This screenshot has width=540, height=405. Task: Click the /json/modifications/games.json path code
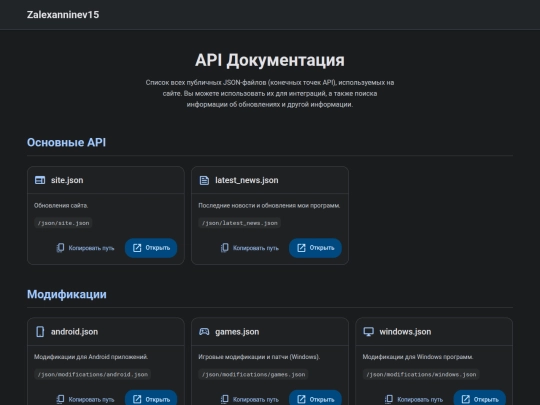(x=253, y=374)
